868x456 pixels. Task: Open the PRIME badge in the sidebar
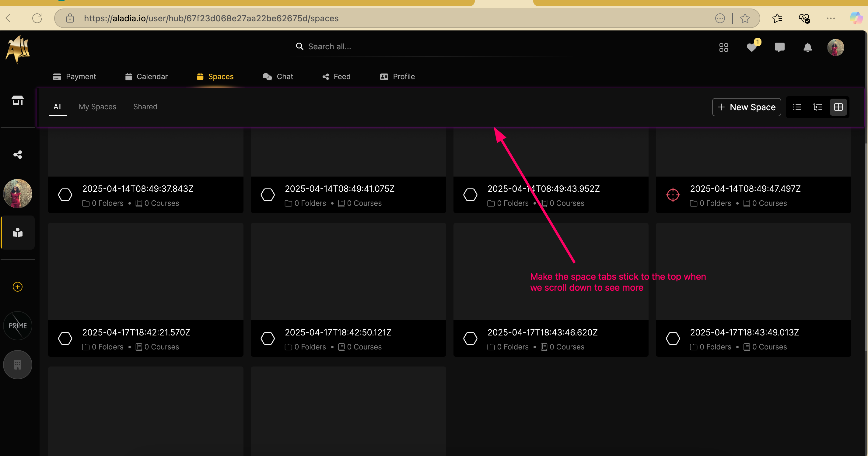tap(18, 326)
